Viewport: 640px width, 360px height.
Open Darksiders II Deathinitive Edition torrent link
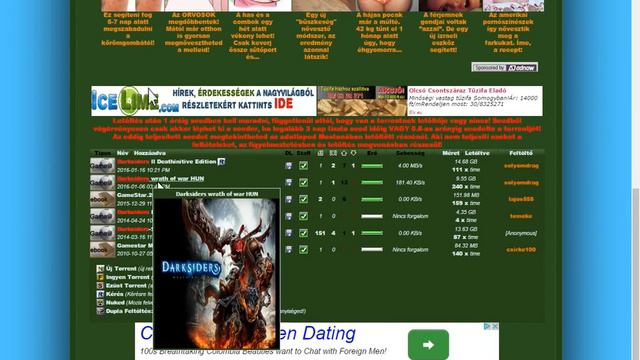coord(167,162)
